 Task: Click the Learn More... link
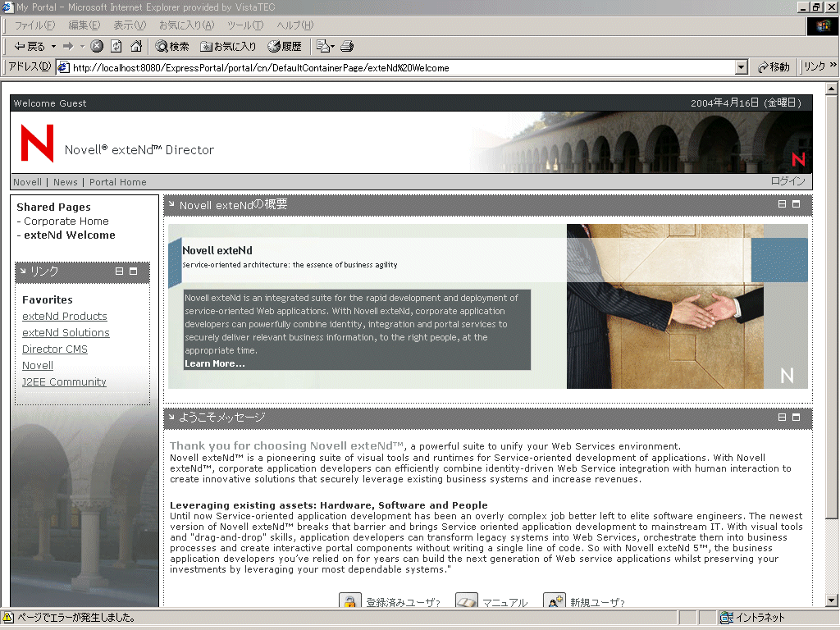pyautogui.click(x=214, y=363)
